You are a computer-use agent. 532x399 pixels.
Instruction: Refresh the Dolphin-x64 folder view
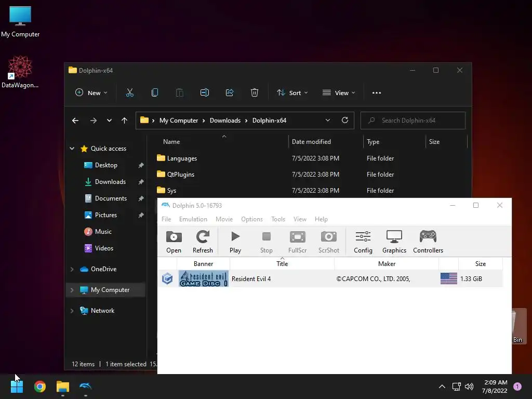[x=345, y=120]
